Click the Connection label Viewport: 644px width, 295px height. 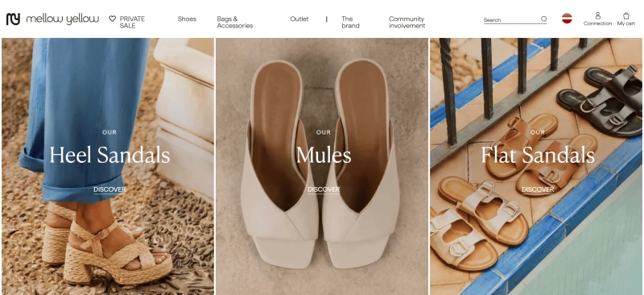click(597, 23)
